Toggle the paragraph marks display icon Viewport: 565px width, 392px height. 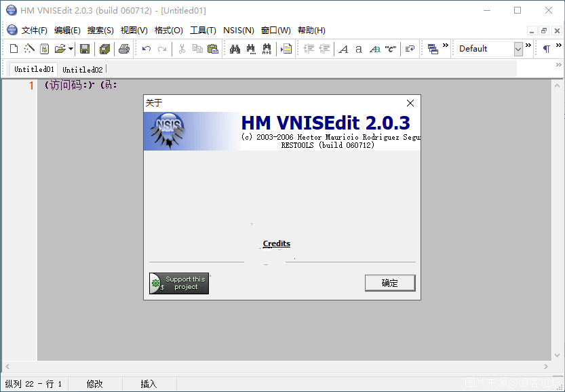[546, 49]
